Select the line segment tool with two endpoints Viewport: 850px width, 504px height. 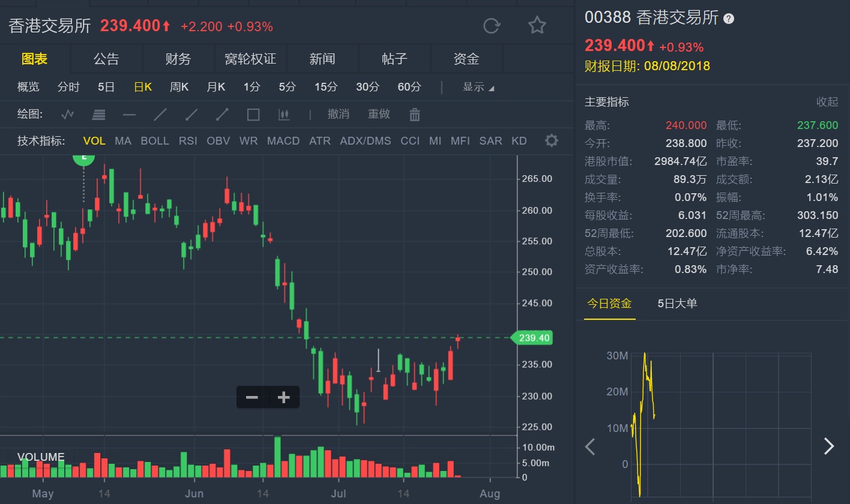click(222, 114)
